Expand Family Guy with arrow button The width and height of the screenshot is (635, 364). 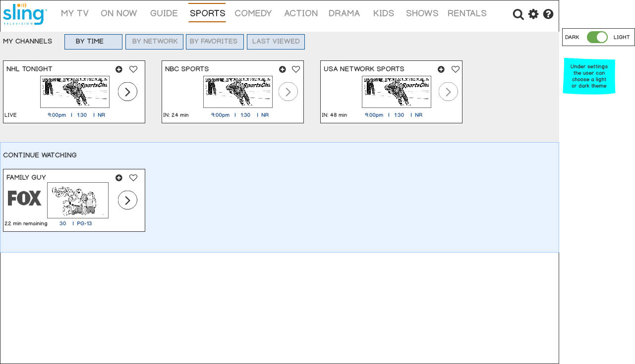pyautogui.click(x=127, y=200)
